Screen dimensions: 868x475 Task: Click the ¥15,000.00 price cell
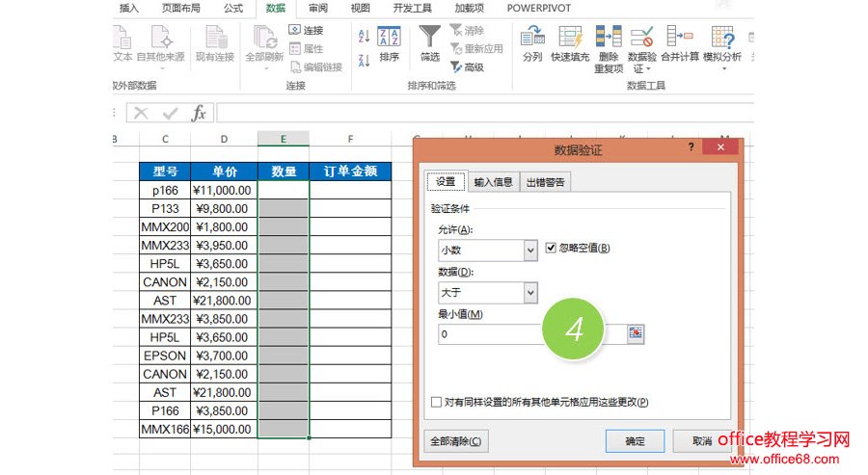pos(224,429)
